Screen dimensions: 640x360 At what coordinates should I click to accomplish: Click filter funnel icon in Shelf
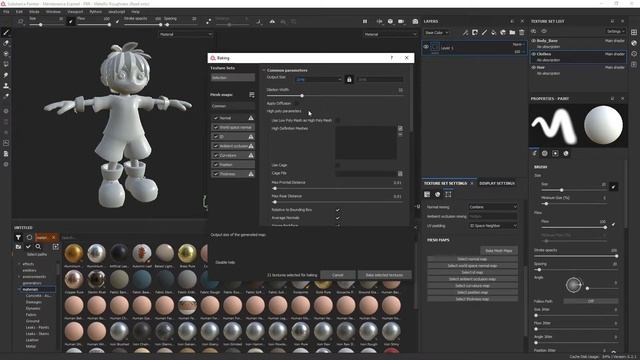pyautogui.click(x=18, y=237)
